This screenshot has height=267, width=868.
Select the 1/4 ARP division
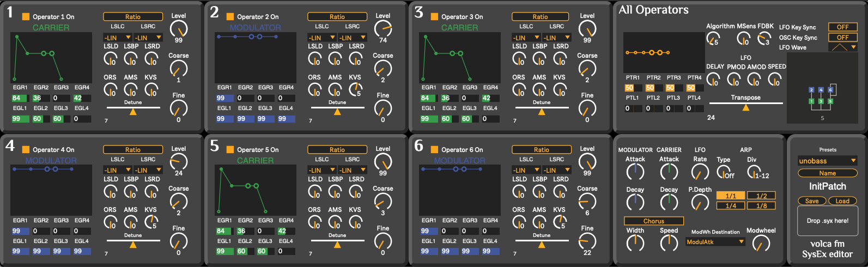pyautogui.click(x=731, y=205)
